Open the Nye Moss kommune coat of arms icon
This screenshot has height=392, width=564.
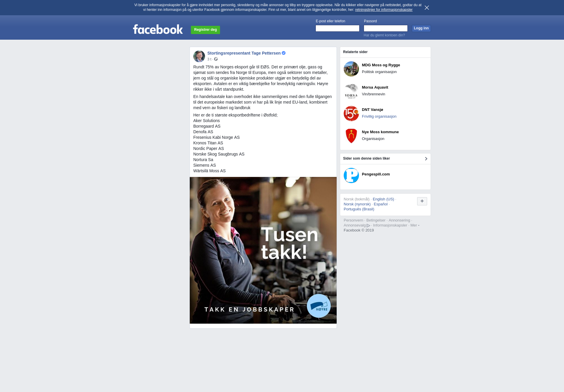point(351,136)
